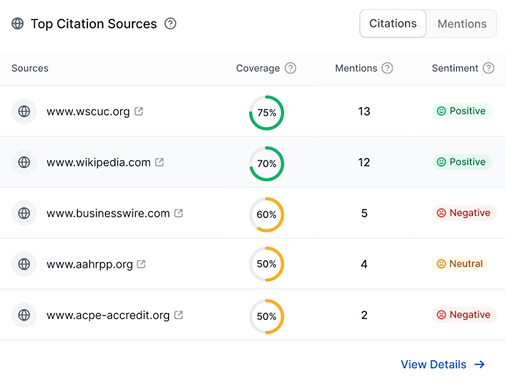Click the 75% coverage ring

tap(267, 113)
